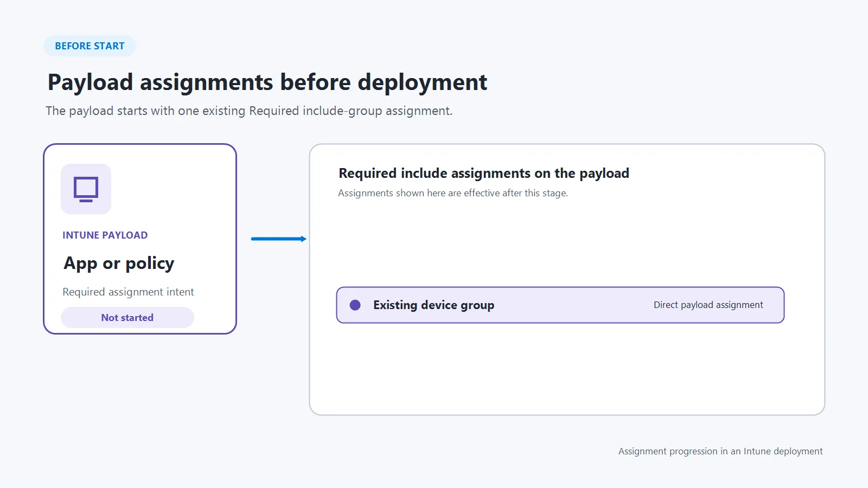This screenshot has width=868, height=488.
Task: Click the BEFORE START badge
Action: [90, 46]
